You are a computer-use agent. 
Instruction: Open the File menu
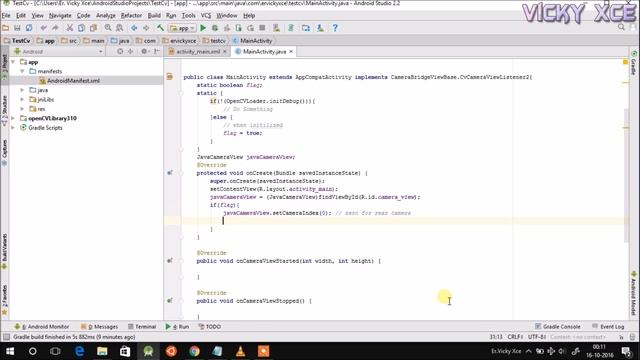tap(6, 16)
